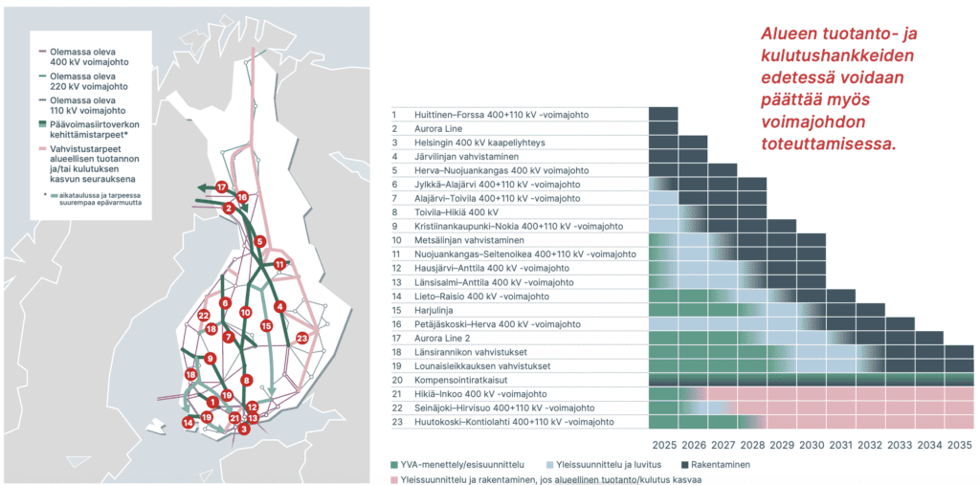This screenshot has height=485, width=980.
Task: Click the 2025 year label
Action: click(663, 445)
